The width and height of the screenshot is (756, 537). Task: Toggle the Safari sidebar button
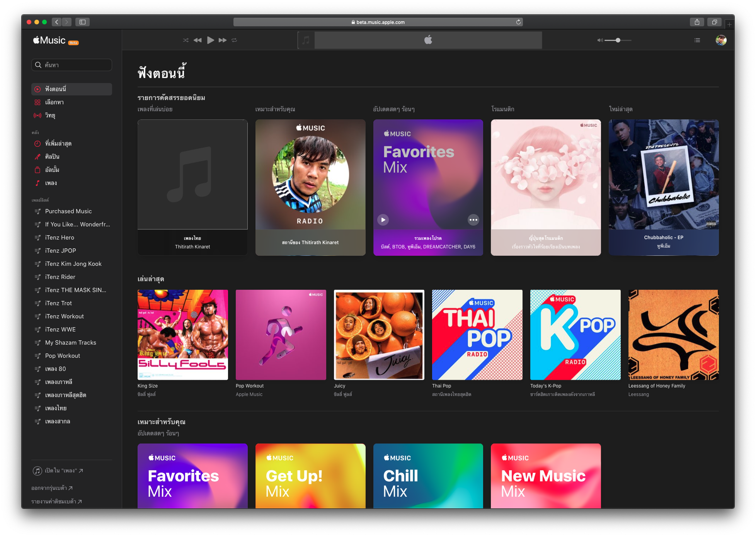pos(82,22)
